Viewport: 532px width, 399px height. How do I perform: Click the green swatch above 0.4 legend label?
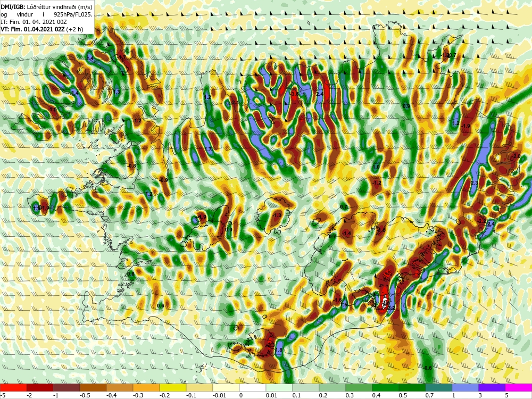386,387
